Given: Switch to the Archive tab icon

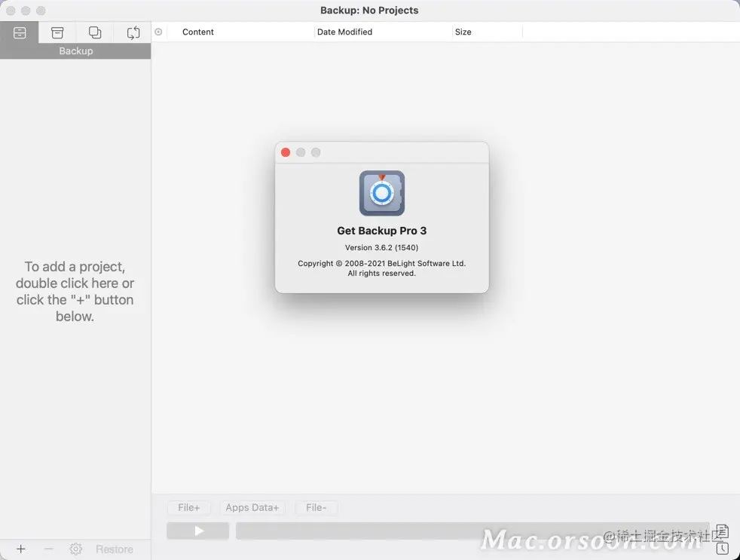Looking at the screenshot, I should [57, 32].
